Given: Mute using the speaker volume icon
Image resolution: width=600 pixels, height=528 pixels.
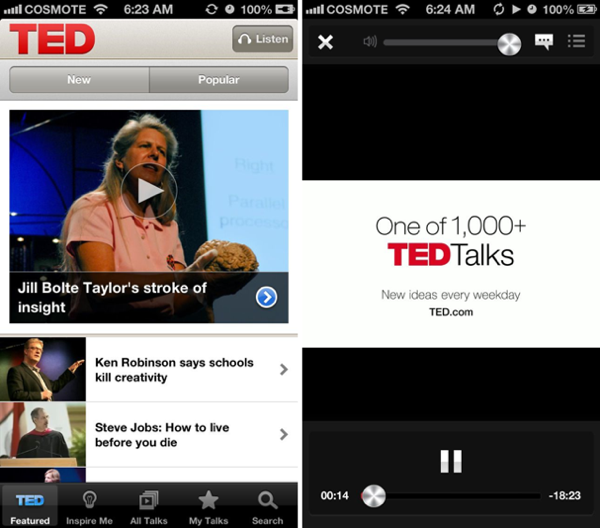Looking at the screenshot, I should (370, 42).
